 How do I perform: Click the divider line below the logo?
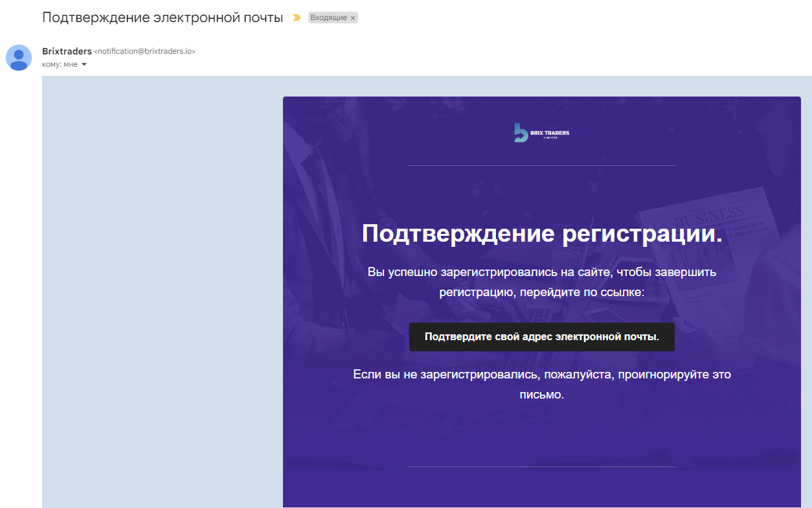click(542, 165)
